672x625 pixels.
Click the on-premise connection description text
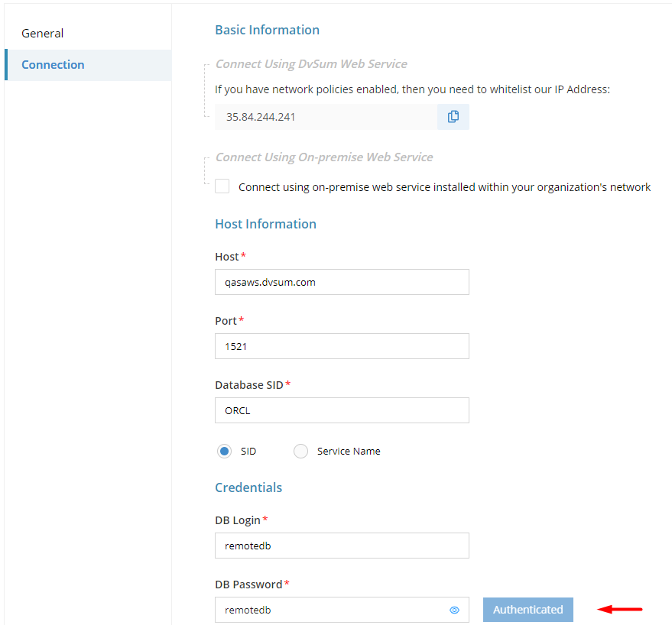click(x=444, y=187)
